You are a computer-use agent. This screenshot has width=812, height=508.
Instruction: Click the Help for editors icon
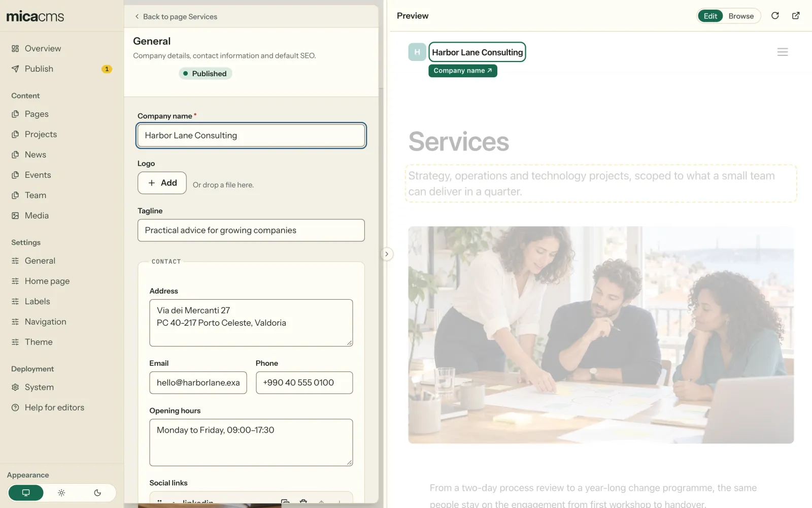click(x=15, y=407)
